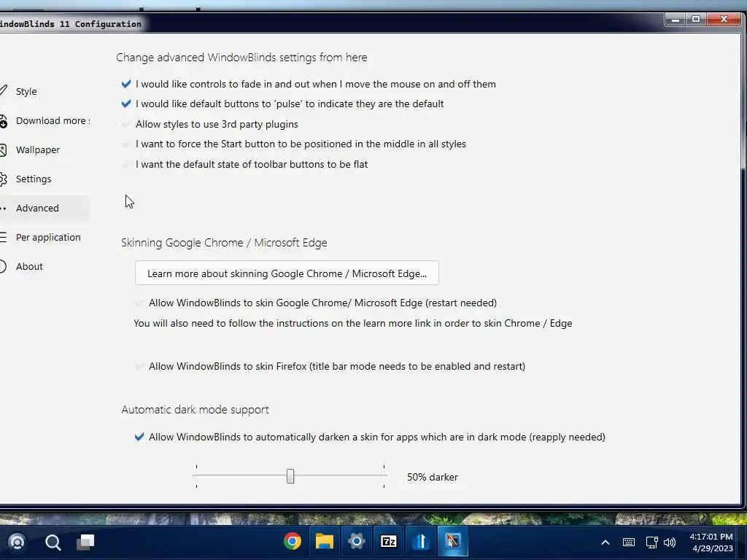Screen dimensions: 747x560
Task: Click the network tray icon
Action: (x=651, y=542)
